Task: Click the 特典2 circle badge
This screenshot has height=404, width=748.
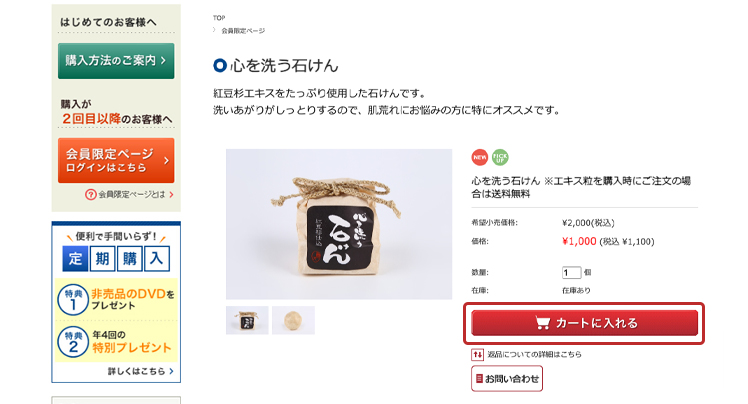Action: pyautogui.click(x=73, y=342)
